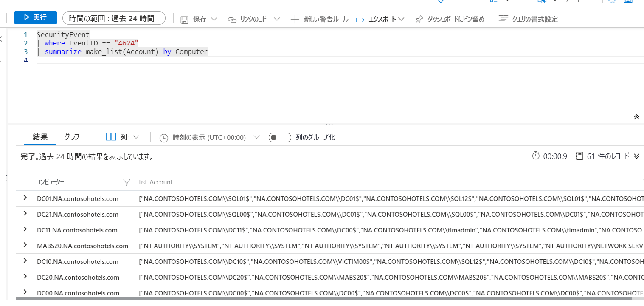Click the records icon beside 61 件のレコード
The height and width of the screenshot is (306, 644).
pyautogui.click(x=579, y=156)
